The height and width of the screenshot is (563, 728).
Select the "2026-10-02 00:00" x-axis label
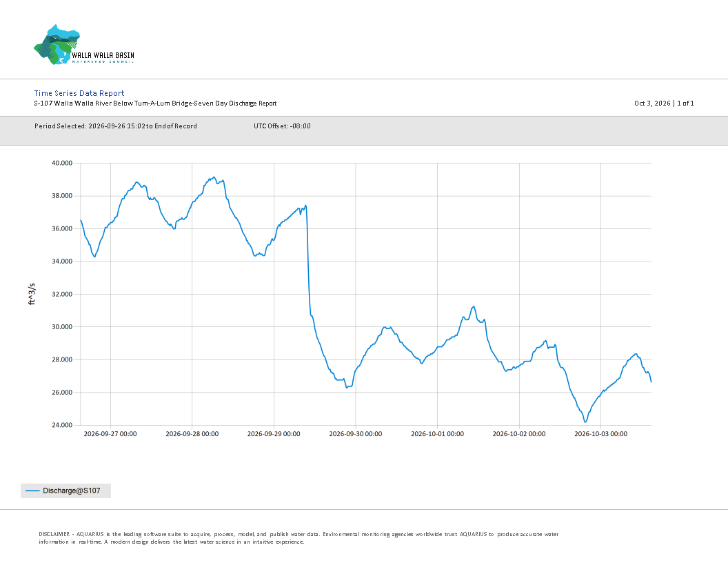click(519, 434)
